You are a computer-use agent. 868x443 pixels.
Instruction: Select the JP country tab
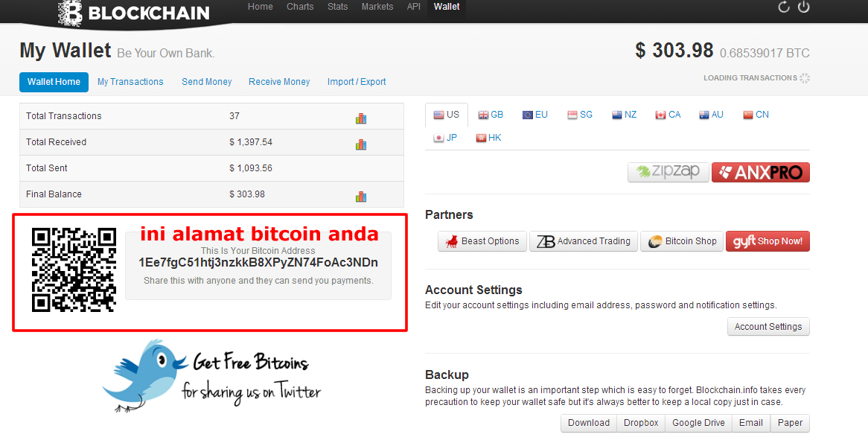[x=445, y=137]
